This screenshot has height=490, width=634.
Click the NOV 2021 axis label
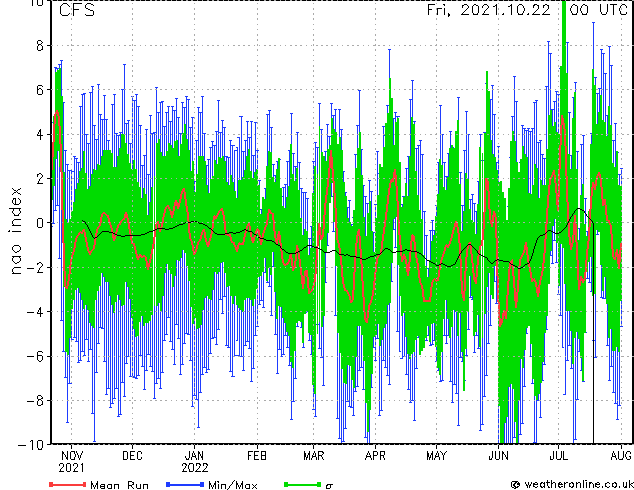(x=72, y=462)
